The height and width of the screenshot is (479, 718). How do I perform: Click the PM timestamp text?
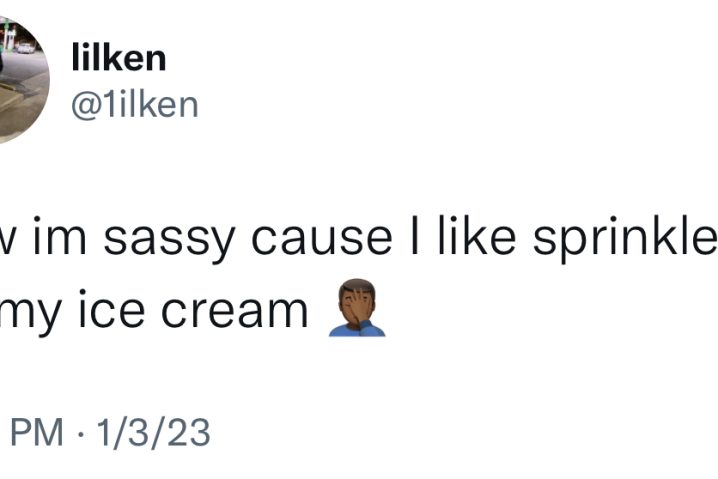coord(37,432)
